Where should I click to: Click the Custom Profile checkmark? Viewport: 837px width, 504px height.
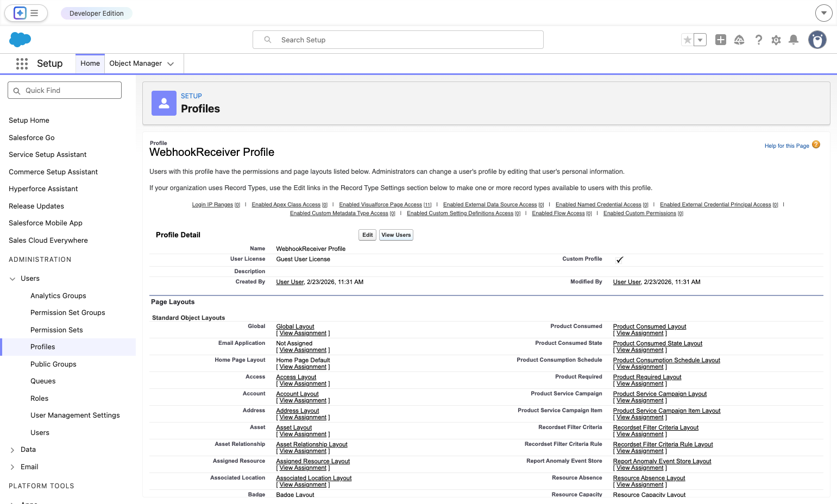619,260
